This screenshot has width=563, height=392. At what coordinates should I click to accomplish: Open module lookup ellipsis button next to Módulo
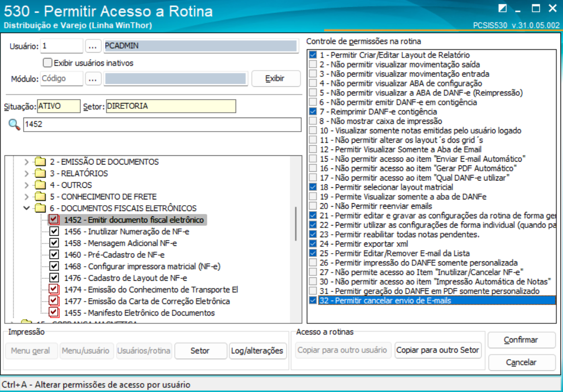tap(93, 78)
